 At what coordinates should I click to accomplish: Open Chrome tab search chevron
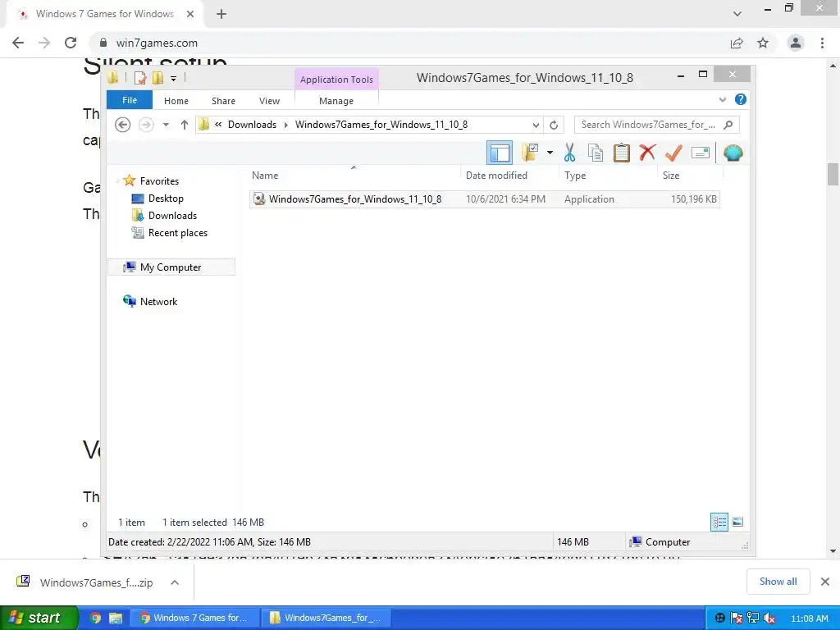point(737,14)
